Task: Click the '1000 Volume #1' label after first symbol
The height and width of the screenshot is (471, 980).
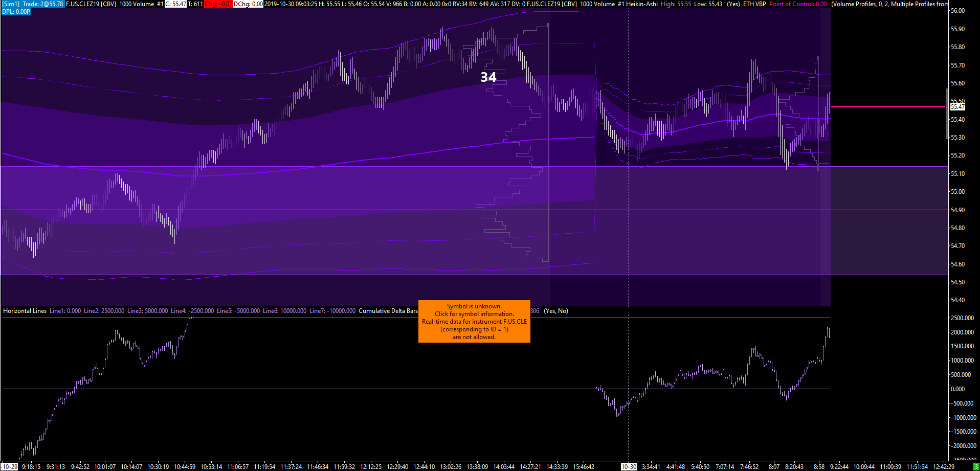Action: pyautogui.click(x=141, y=4)
